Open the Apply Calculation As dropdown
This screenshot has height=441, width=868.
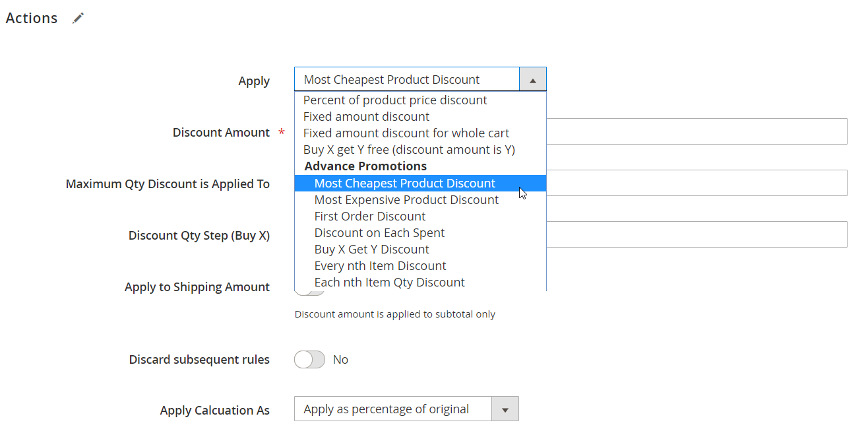pyautogui.click(x=406, y=409)
